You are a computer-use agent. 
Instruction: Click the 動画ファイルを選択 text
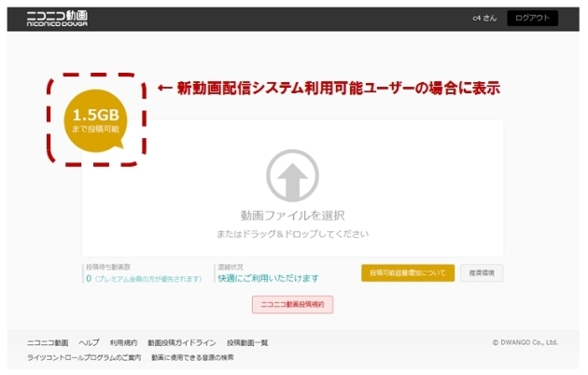click(292, 215)
